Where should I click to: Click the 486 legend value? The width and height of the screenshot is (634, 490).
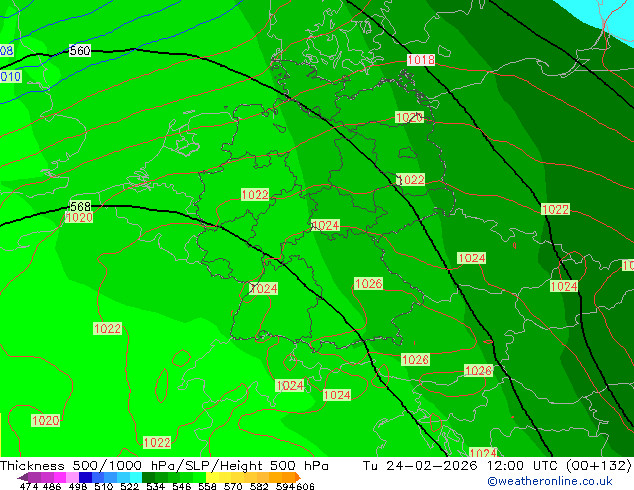click(52, 486)
